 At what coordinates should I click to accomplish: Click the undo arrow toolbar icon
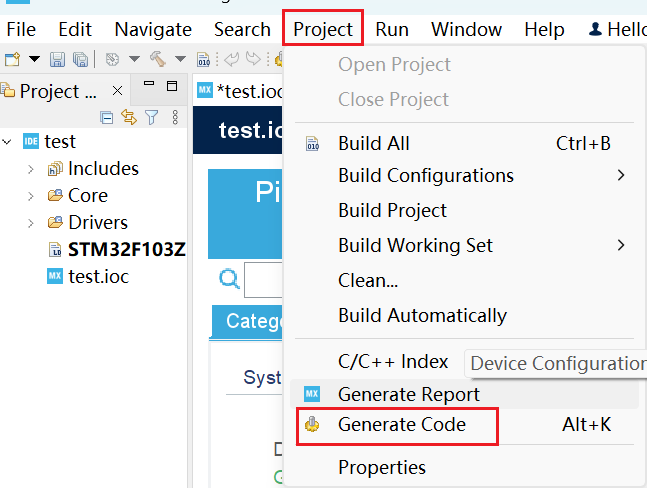tap(231, 59)
